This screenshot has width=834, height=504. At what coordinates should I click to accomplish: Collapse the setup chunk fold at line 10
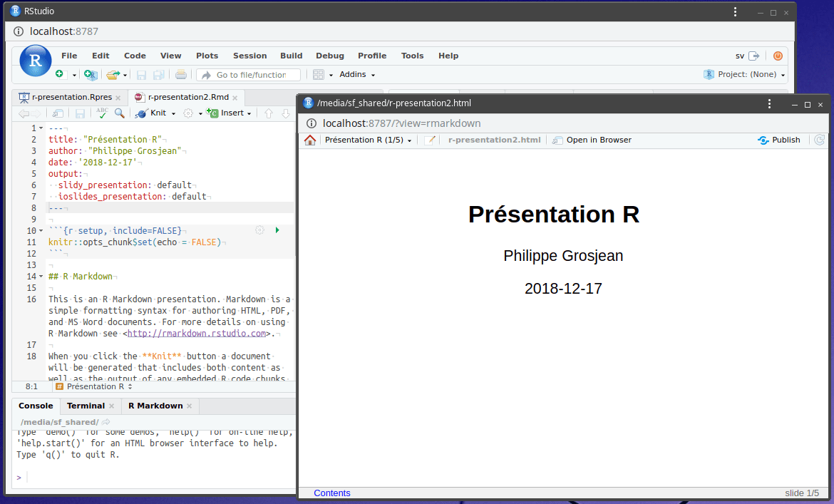pyautogui.click(x=41, y=231)
